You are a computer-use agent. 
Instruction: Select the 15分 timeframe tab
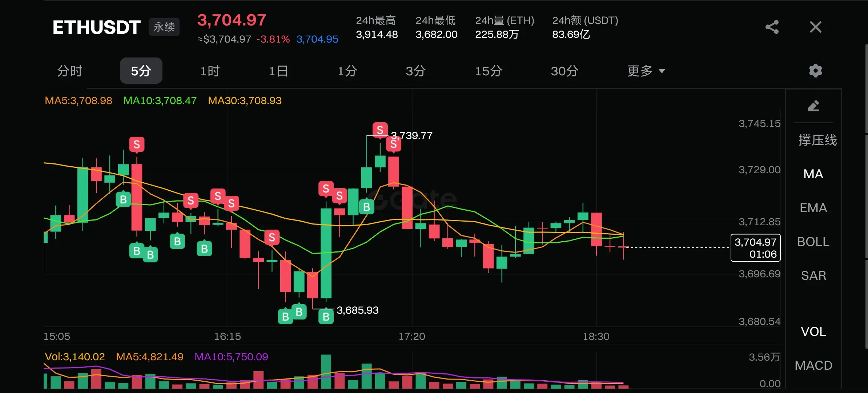(488, 71)
